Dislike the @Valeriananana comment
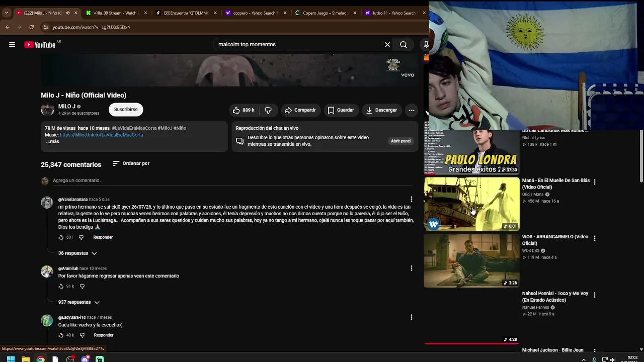644x362 pixels. [x=81, y=237]
